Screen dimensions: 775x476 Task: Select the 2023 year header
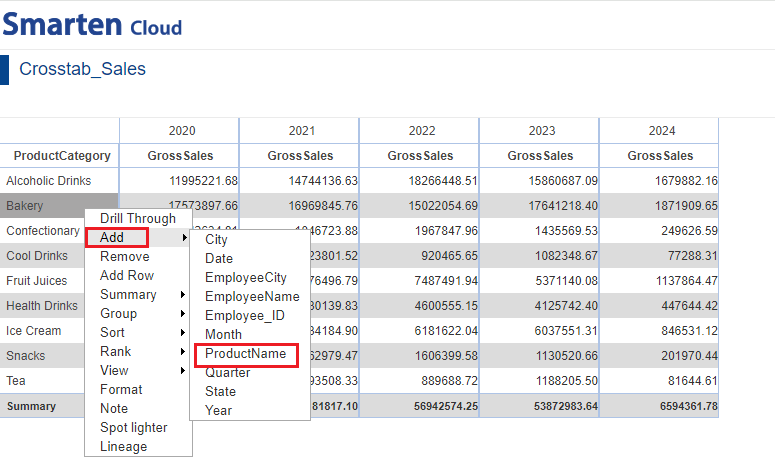pyautogui.click(x=542, y=131)
